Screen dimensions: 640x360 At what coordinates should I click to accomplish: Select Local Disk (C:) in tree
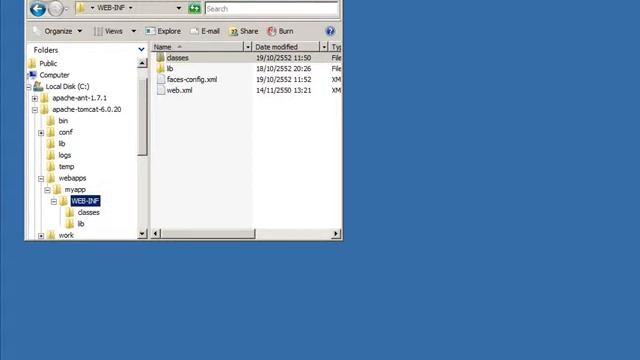pos(67,86)
